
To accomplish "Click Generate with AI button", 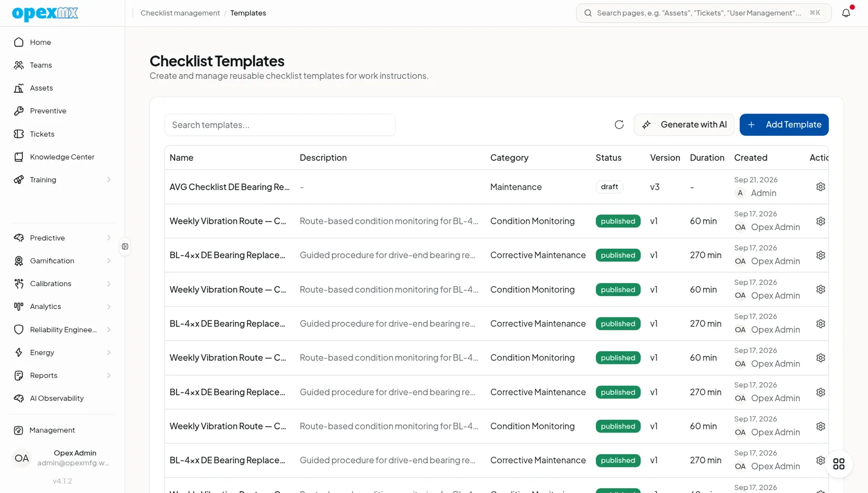I will coord(684,125).
